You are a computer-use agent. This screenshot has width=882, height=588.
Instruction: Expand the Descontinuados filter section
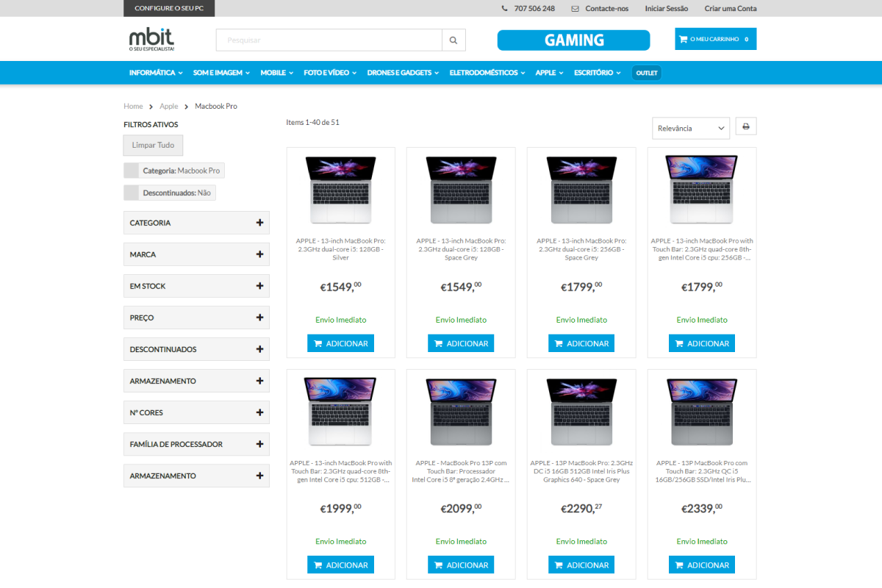pyautogui.click(x=196, y=349)
